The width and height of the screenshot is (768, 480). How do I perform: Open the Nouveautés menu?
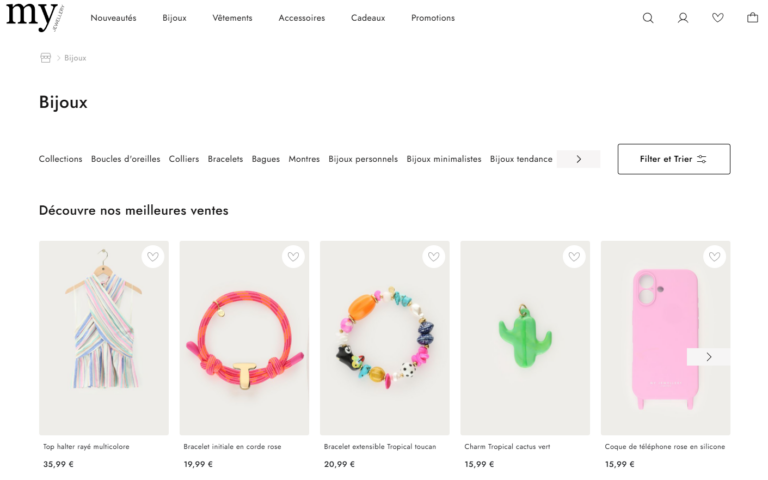coord(113,18)
